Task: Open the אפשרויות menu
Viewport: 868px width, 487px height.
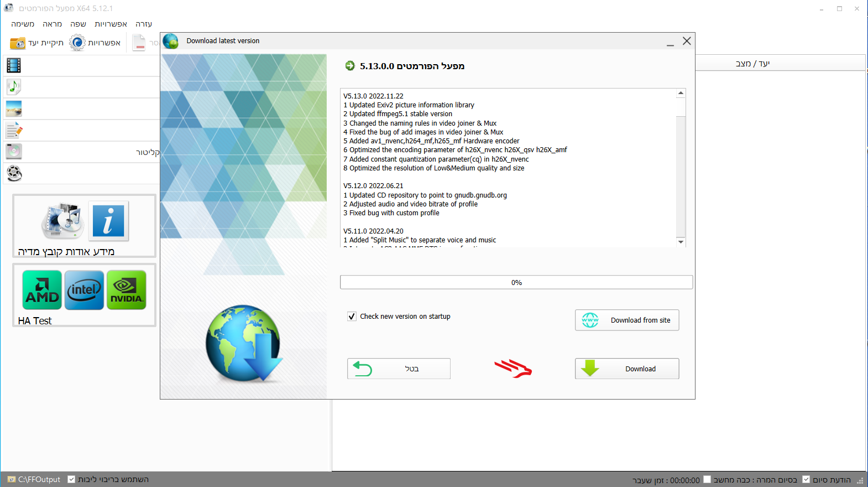Action: tap(111, 24)
